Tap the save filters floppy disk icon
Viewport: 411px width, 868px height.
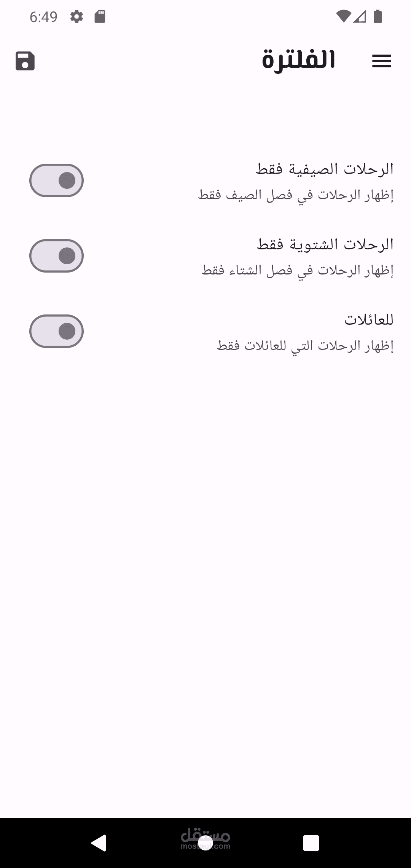pos(25,61)
